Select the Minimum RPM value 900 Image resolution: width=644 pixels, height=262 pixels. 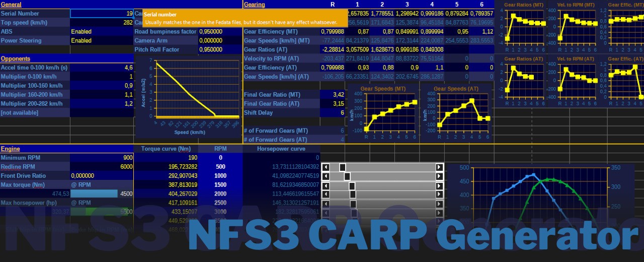(x=102, y=158)
